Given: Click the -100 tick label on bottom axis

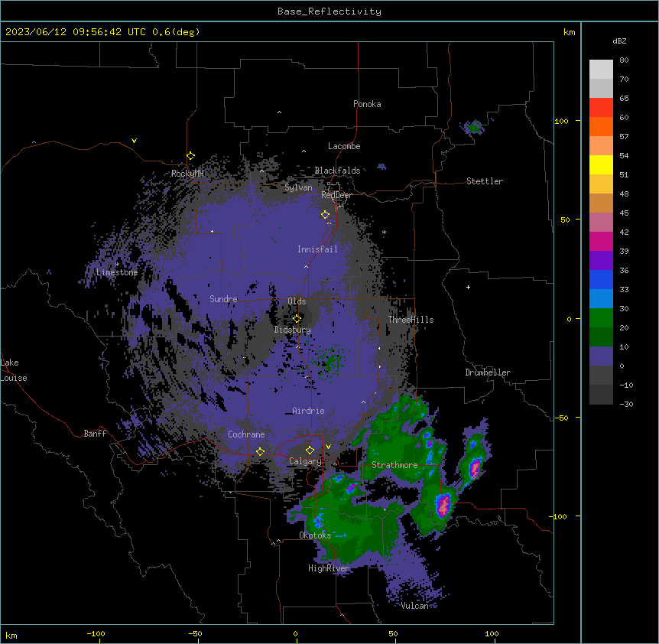Looking at the screenshot, I should pyautogui.click(x=96, y=633).
